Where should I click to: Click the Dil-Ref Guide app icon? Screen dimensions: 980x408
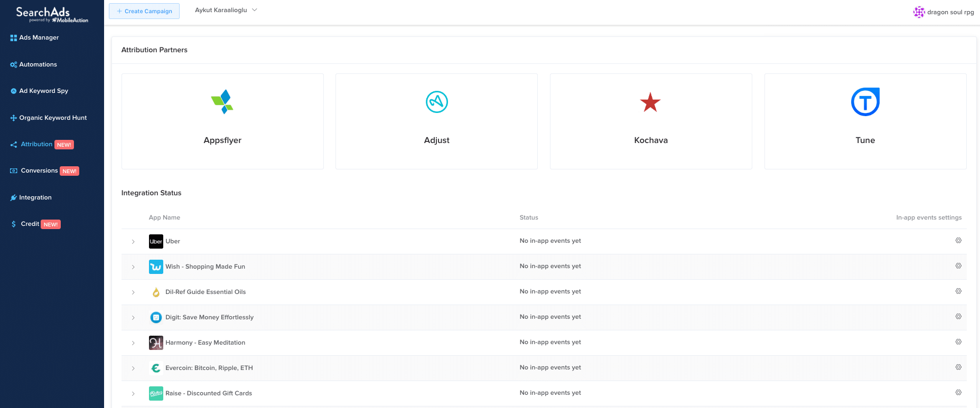(156, 292)
